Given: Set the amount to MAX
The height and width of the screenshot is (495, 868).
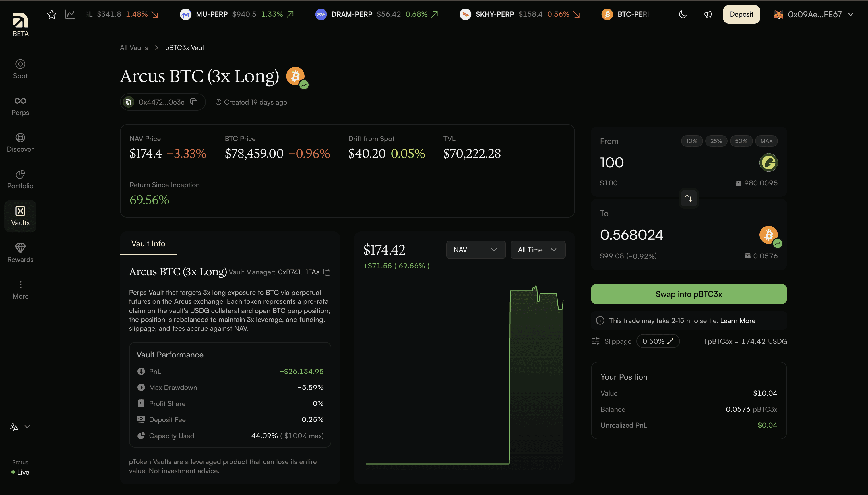Looking at the screenshot, I should point(766,141).
